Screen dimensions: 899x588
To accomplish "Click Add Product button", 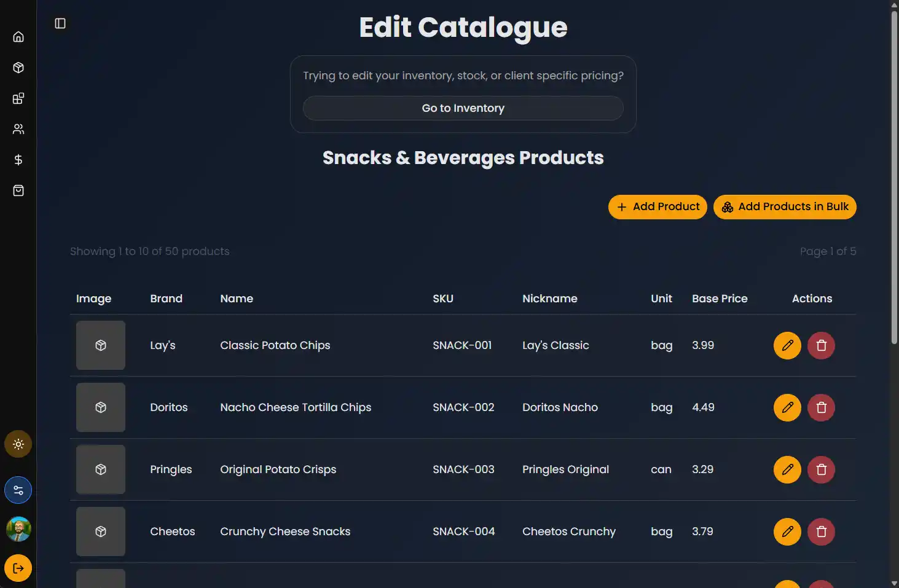I will (658, 207).
